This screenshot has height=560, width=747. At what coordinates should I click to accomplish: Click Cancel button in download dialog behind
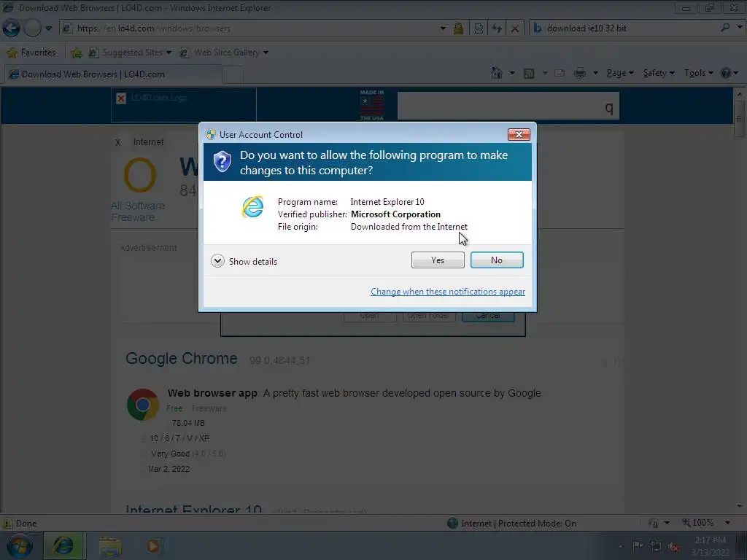pos(488,316)
